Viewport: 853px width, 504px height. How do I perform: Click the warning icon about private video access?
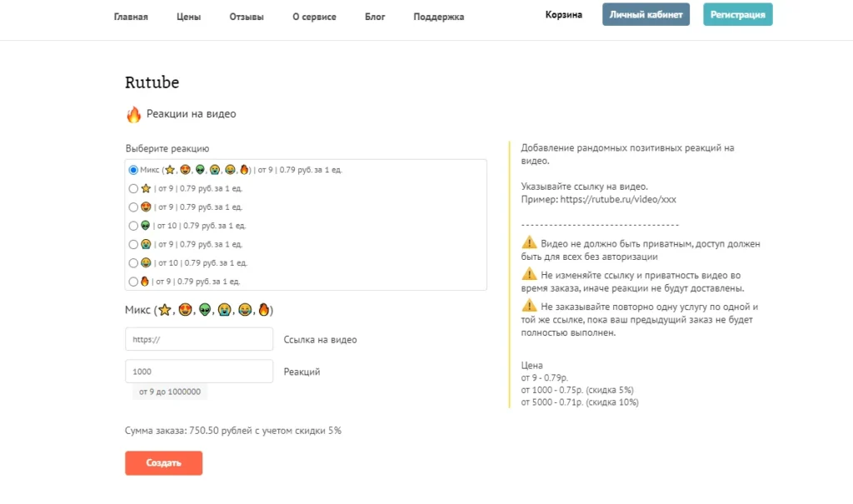529,242
